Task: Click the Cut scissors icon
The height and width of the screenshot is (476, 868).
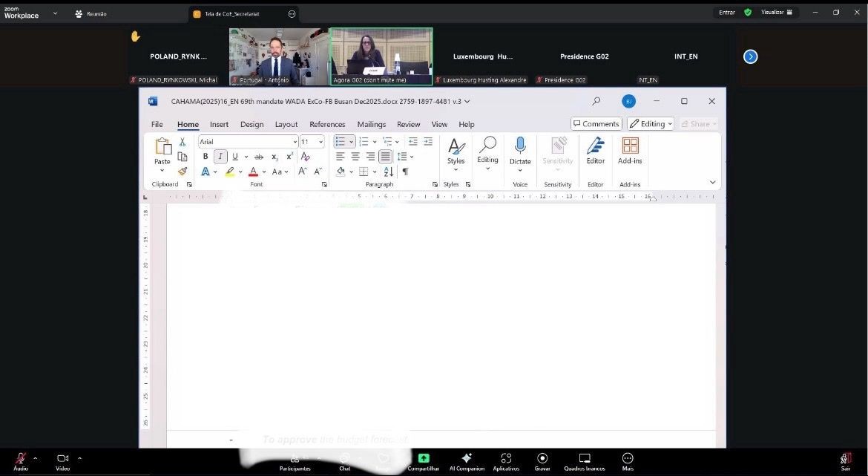Action: [183, 142]
